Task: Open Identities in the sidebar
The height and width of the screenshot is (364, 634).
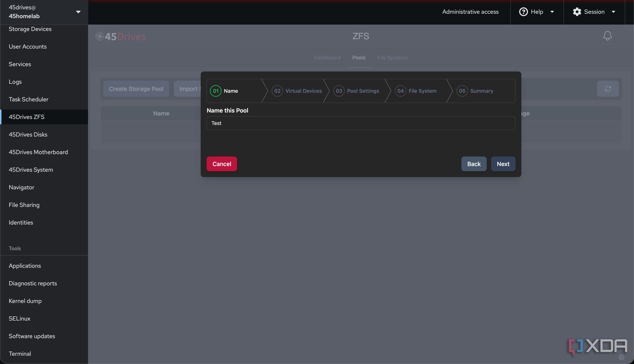Action: click(44, 223)
